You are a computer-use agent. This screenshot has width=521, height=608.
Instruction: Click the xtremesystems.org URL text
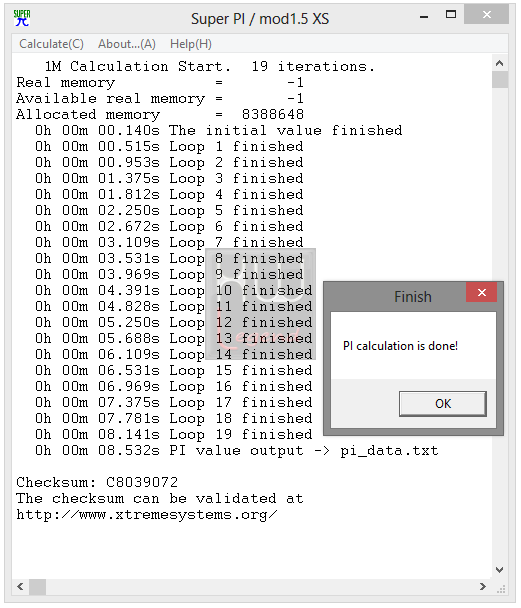147,515
